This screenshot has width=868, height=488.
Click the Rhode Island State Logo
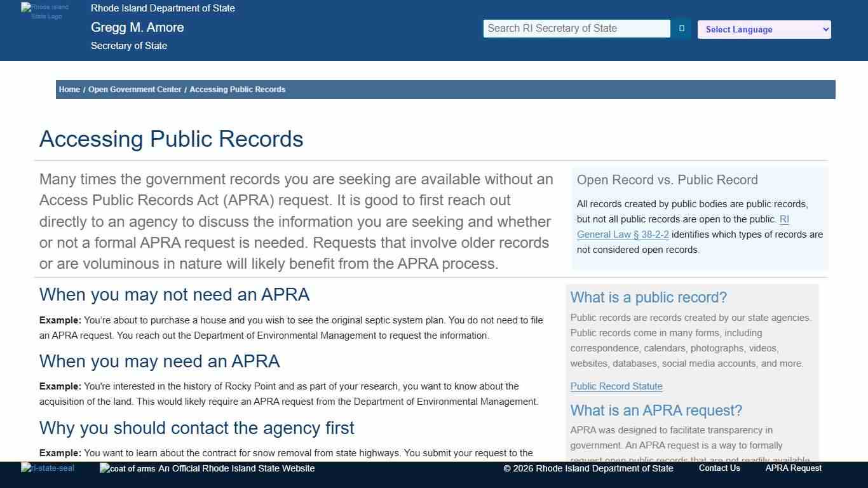[x=46, y=13]
